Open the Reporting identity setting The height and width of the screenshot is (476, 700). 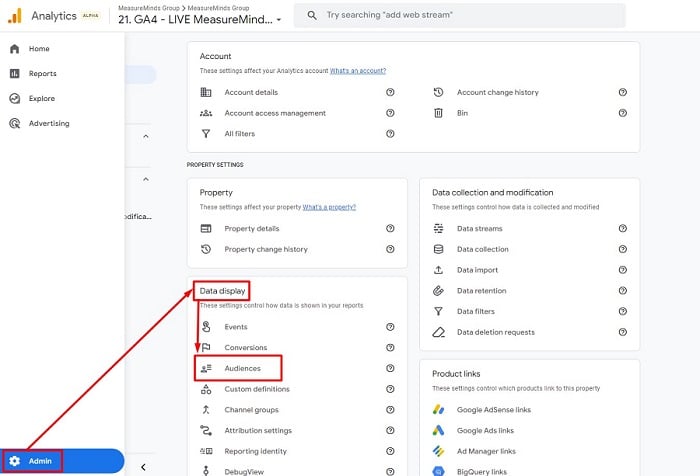[x=255, y=451]
